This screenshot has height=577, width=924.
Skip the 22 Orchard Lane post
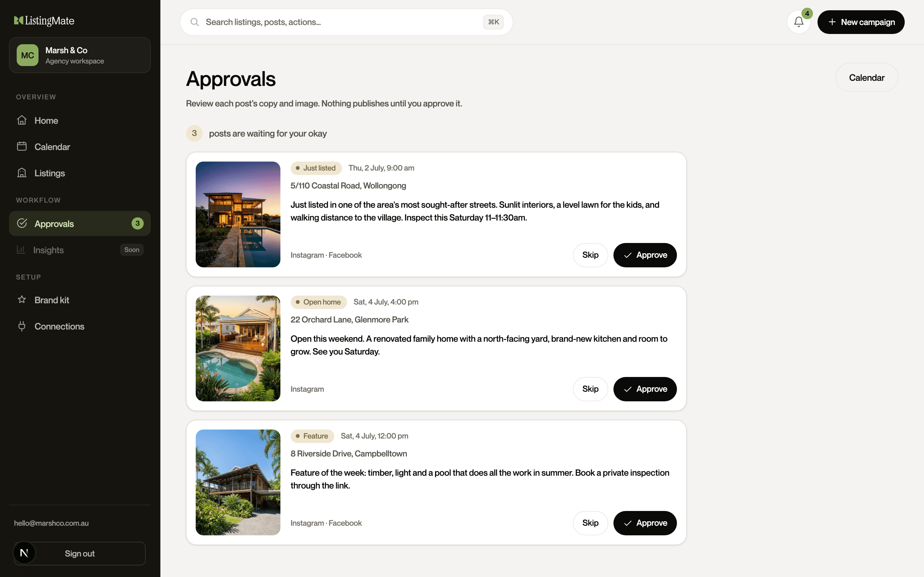pyautogui.click(x=590, y=389)
